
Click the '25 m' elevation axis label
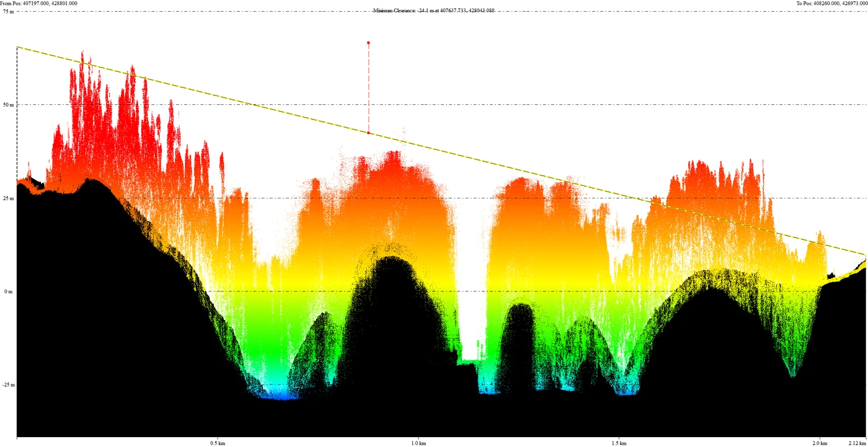tap(9, 198)
